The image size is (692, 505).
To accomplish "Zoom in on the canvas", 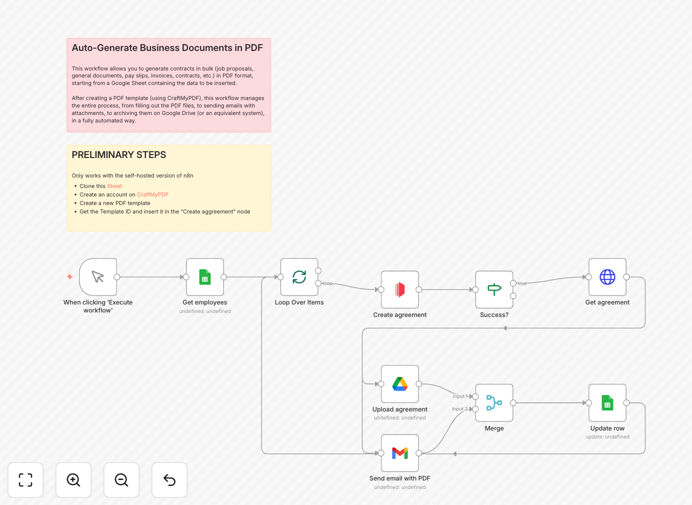I will tap(73, 480).
